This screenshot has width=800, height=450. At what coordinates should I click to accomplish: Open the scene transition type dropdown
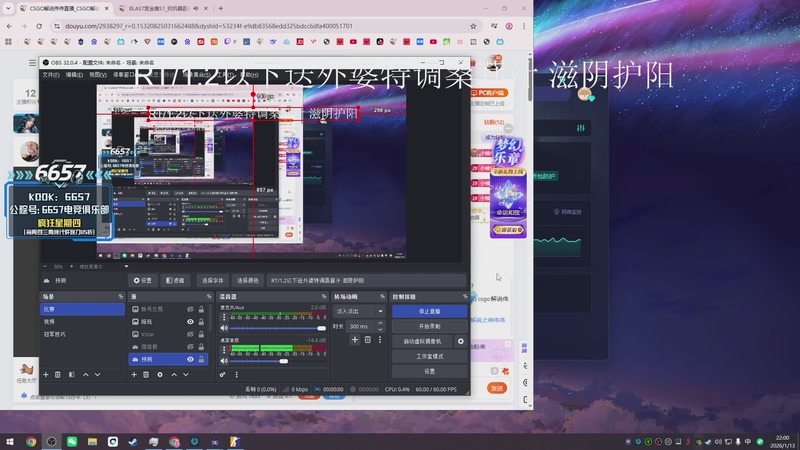click(359, 311)
